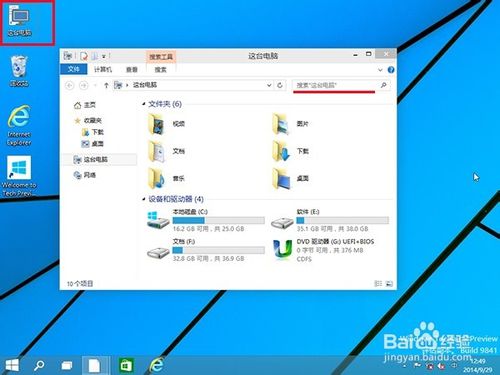Select 网络 (Network) in navigation pane
500x375 pixels.
(x=85, y=175)
